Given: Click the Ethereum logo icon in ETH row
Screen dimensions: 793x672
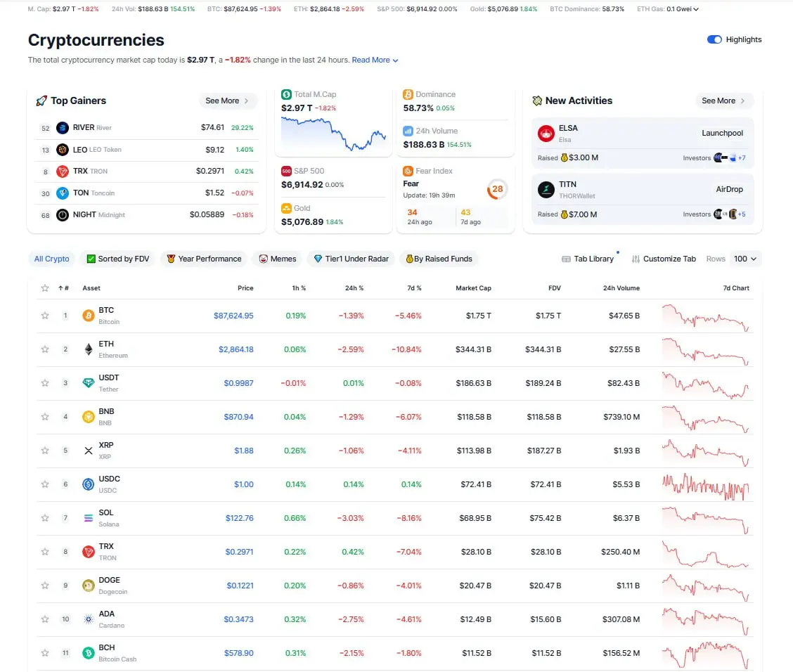Looking at the screenshot, I should pos(89,349).
